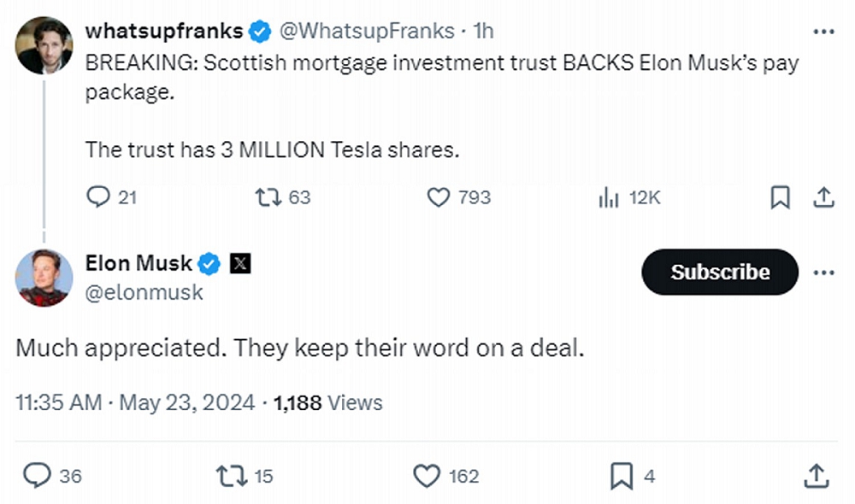Click whatsupfranks profile picture
The width and height of the screenshot is (855, 504).
pos(44,45)
